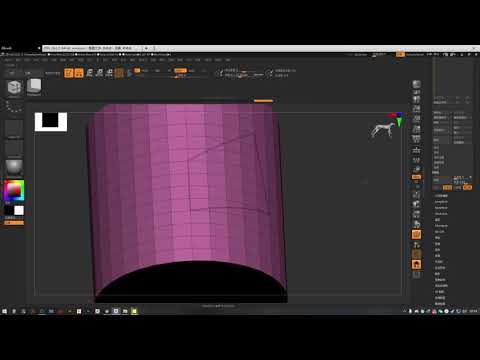
Task: Select the Scale transform tool in top shelf
Action: coord(99,73)
